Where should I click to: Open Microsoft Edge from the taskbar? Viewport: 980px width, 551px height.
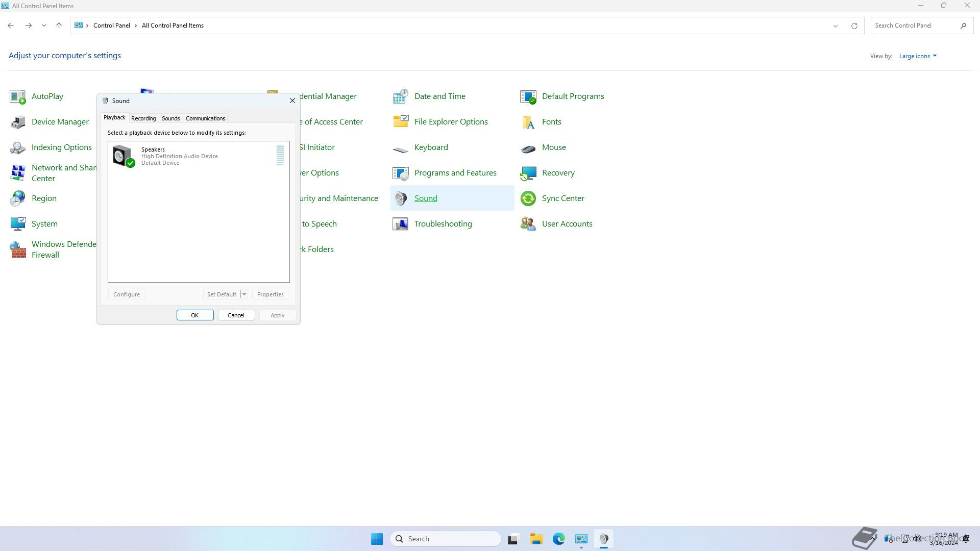point(558,539)
